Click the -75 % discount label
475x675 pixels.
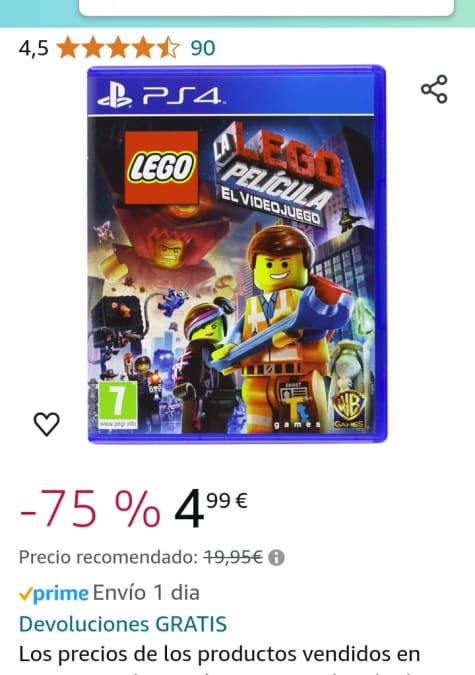[90, 508]
